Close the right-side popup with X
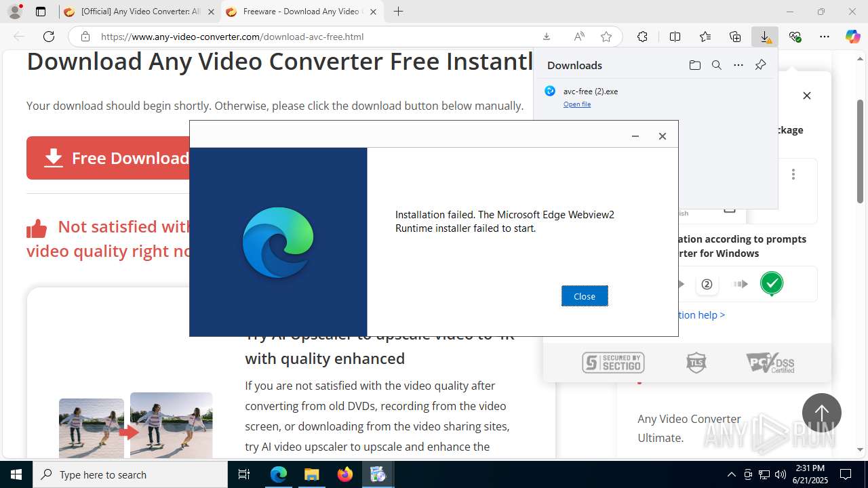The image size is (868, 488). [x=807, y=96]
